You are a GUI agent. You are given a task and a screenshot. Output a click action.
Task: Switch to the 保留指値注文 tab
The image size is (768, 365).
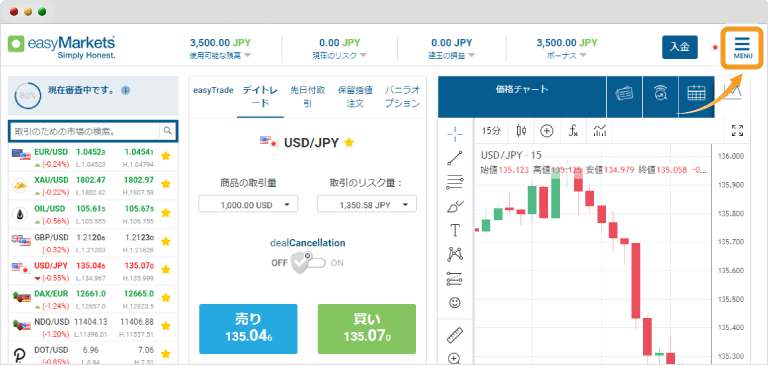click(355, 97)
